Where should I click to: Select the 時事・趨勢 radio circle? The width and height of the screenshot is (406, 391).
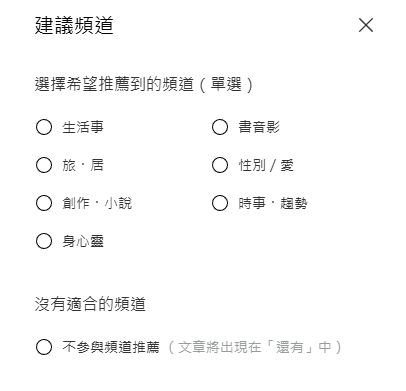220,203
